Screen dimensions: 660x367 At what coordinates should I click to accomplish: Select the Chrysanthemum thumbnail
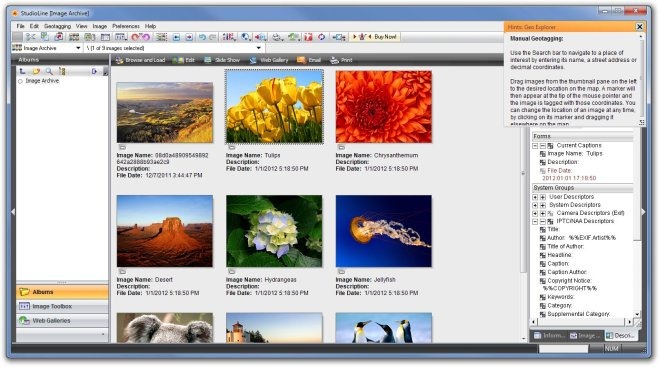pyautogui.click(x=384, y=107)
